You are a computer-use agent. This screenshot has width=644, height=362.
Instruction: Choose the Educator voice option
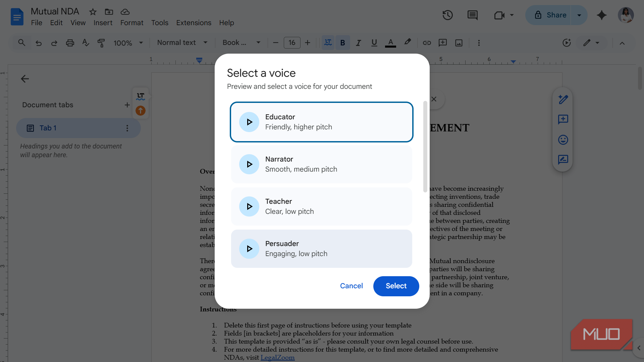pos(321,122)
